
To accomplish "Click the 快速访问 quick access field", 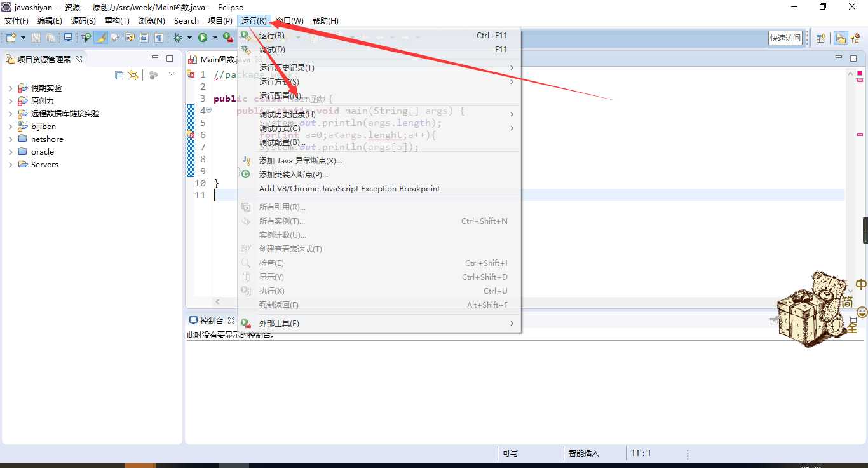I will point(785,38).
